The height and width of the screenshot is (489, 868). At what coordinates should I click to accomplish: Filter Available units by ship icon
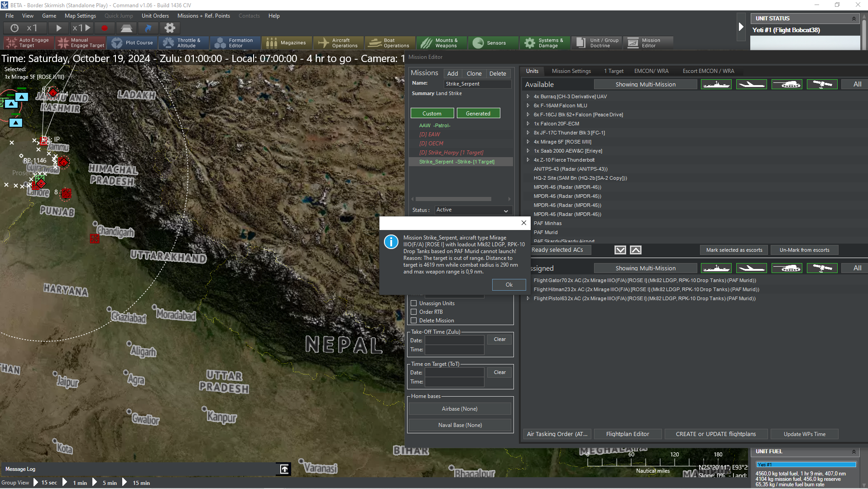coord(716,85)
